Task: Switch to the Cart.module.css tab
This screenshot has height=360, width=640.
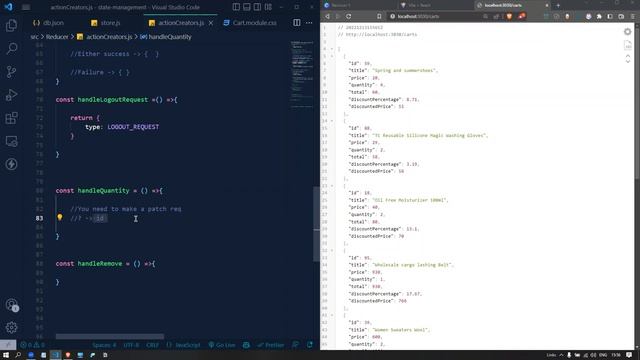Action: point(250,23)
